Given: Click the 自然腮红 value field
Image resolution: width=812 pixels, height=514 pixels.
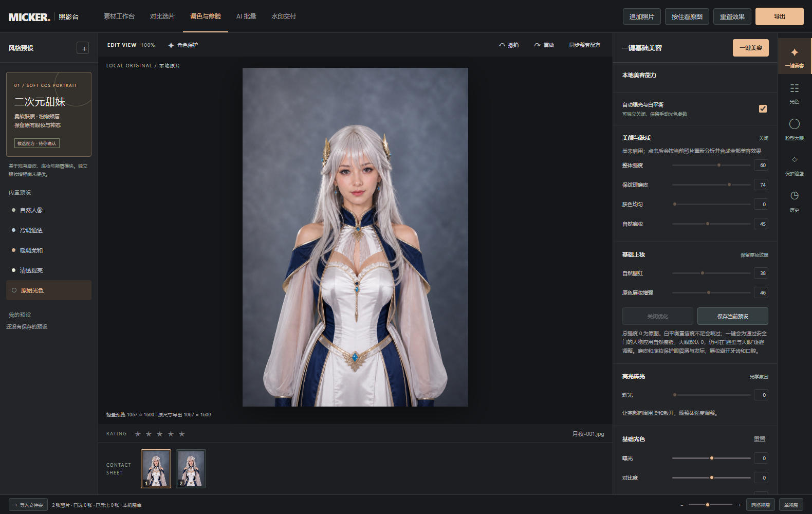Looking at the screenshot, I should [761, 273].
